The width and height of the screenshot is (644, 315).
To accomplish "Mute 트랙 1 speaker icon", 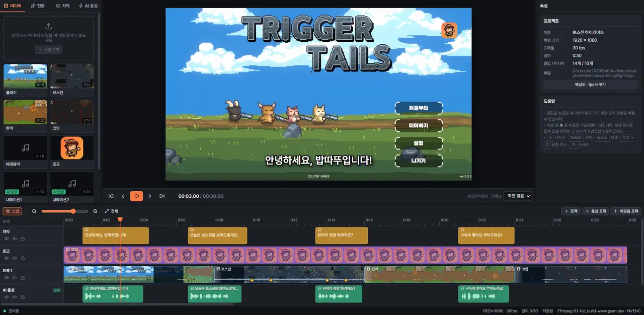I will pyautogui.click(x=15, y=277).
